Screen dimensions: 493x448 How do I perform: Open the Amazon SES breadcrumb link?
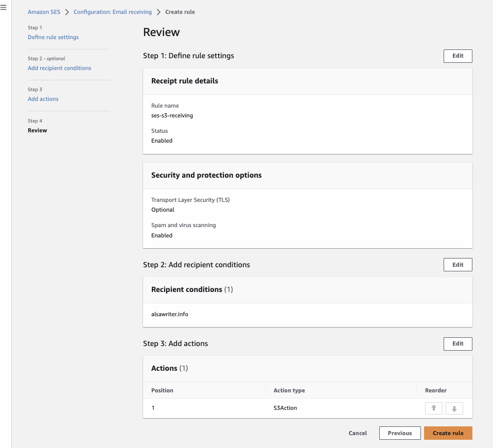44,11
